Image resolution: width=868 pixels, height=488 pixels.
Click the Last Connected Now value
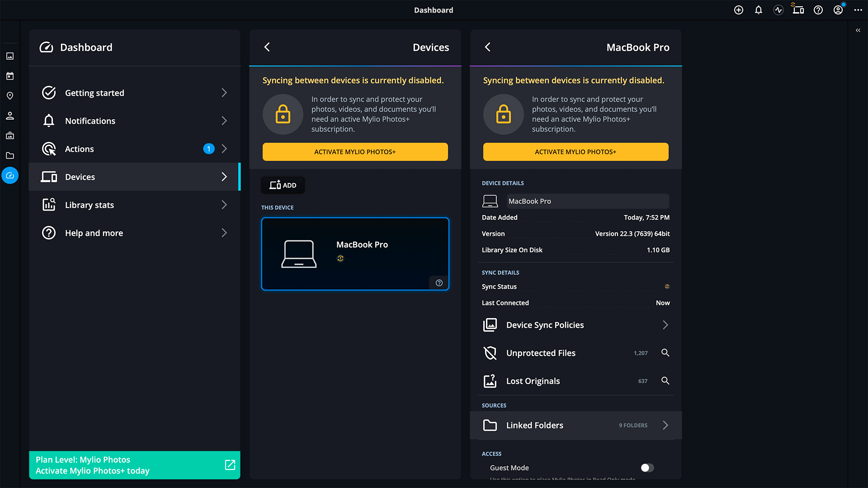pos(663,303)
